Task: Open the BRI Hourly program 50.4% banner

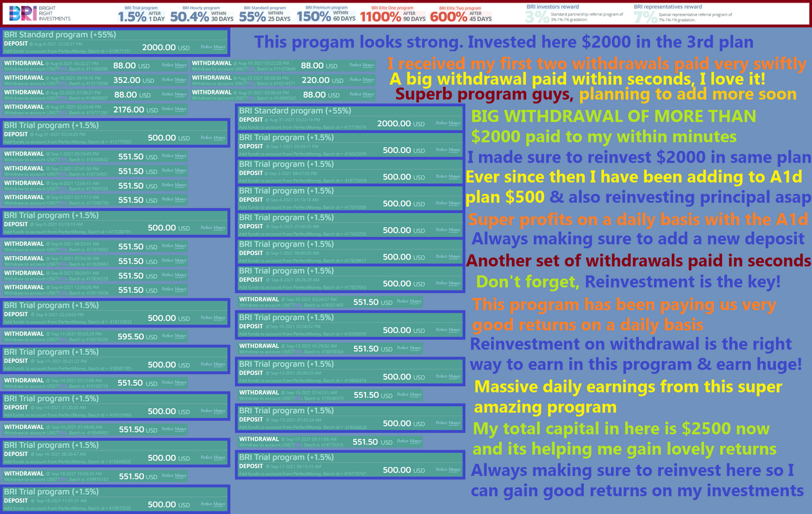Action: tap(202, 14)
